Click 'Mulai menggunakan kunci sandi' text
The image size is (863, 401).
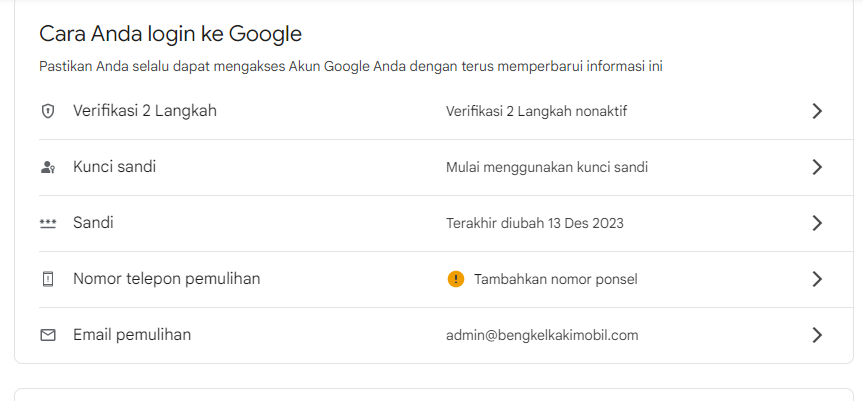click(x=547, y=168)
